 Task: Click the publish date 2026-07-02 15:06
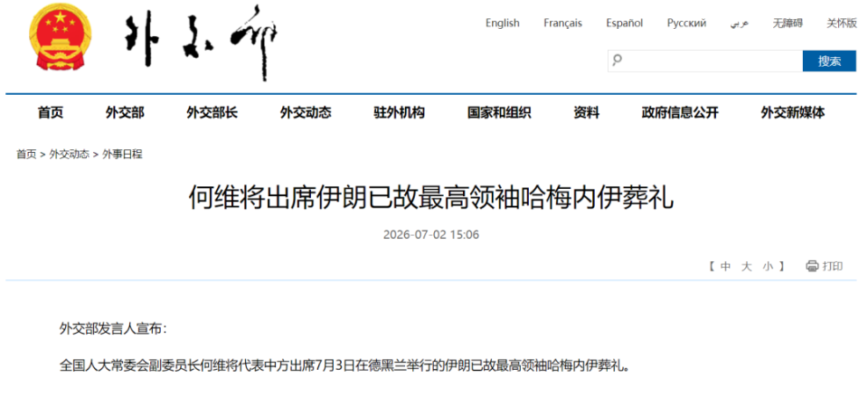pos(431,235)
